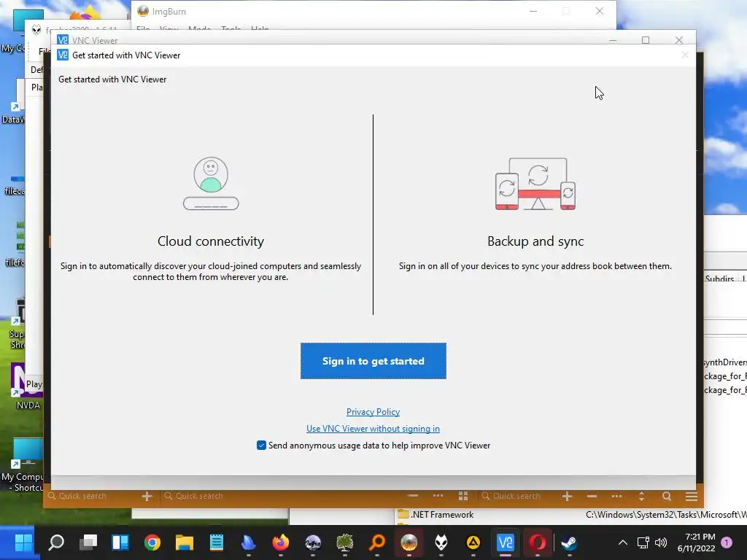Screen dimensions: 747x560
Task: Click the ImgBurn title bar icon
Action: pos(143,11)
